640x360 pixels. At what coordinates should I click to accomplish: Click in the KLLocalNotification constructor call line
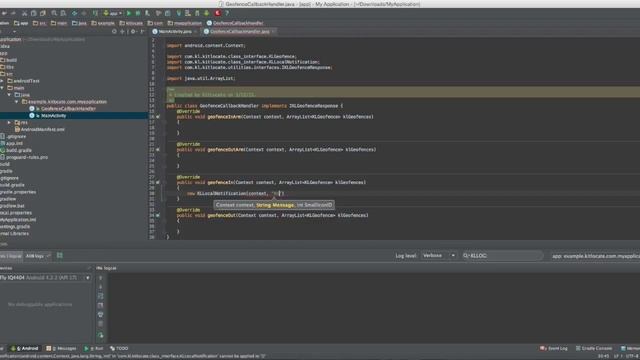click(x=236, y=193)
